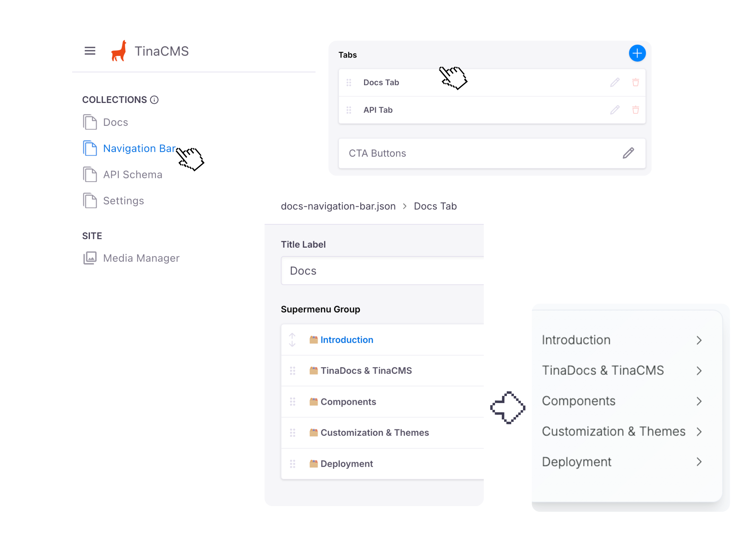
Task: Open the Navigation Bar collection
Action: click(139, 148)
